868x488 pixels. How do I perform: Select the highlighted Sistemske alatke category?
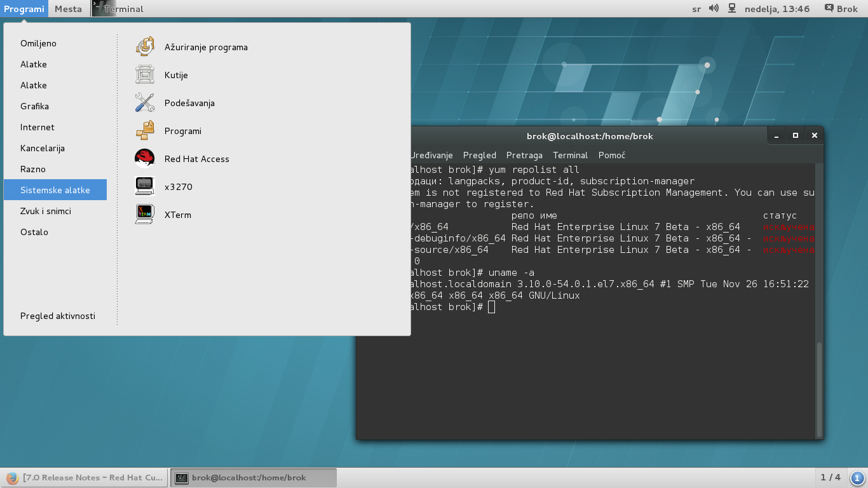tap(55, 190)
